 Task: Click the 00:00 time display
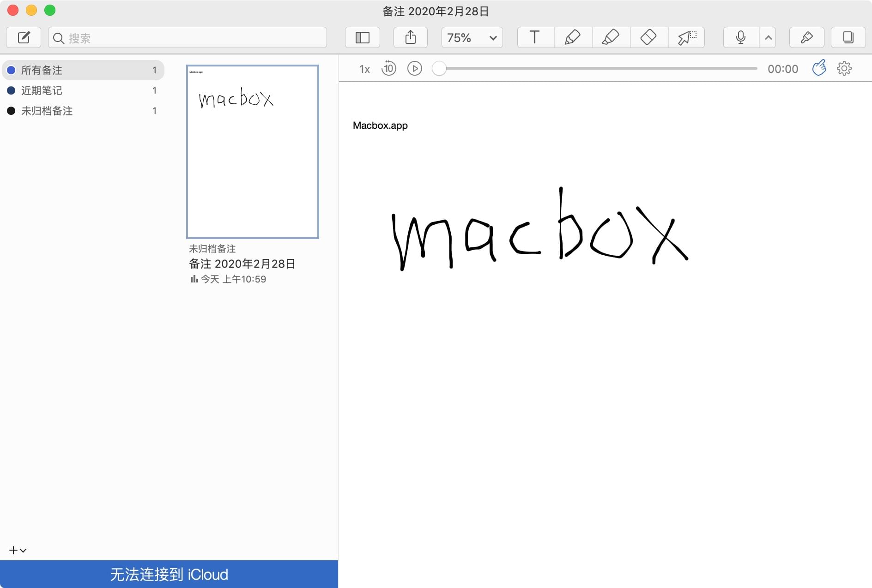click(783, 69)
